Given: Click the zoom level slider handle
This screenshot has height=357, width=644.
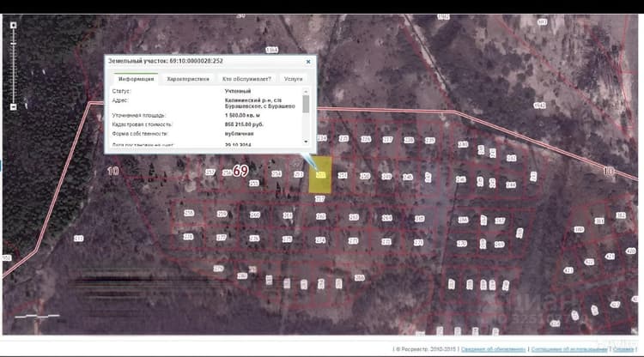Looking at the screenshot, I should click(x=13, y=44).
